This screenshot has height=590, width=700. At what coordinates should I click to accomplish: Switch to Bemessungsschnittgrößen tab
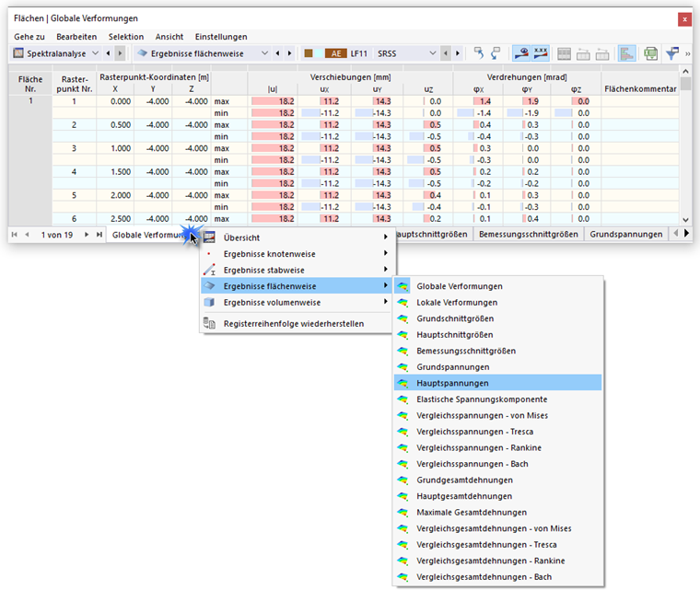point(528,235)
